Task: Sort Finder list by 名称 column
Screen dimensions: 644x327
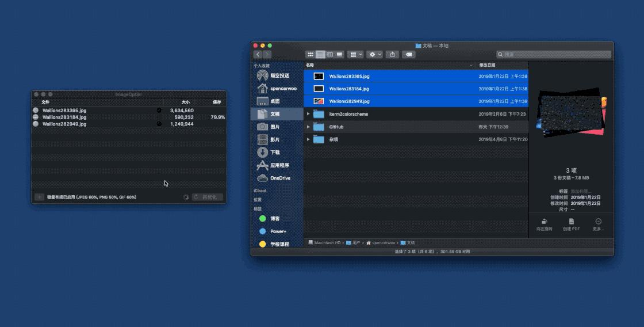Action: coord(390,65)
